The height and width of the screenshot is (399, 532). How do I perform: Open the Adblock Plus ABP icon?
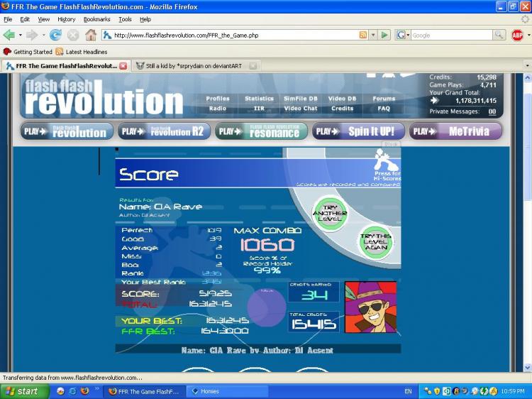point(517,35)
